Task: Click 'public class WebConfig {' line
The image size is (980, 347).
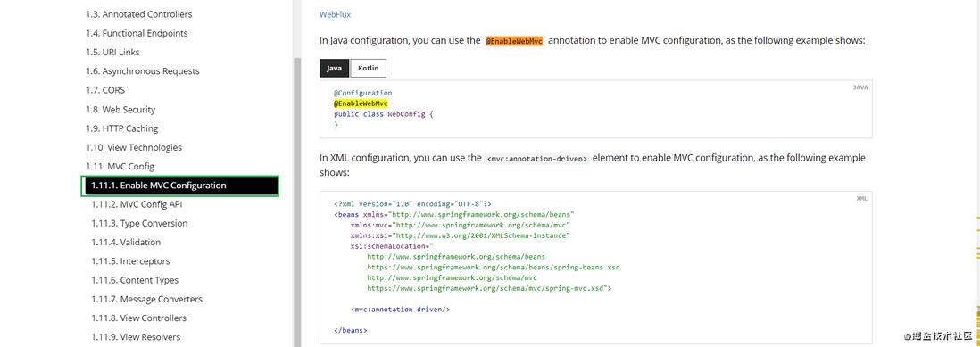Action: (383, 115)
